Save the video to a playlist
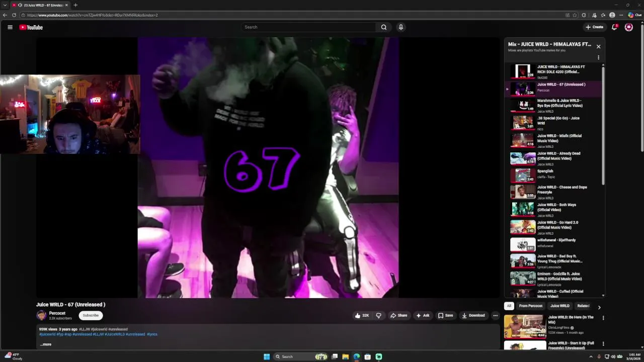Viewport: 644px width, 362px height. point(445,315)
